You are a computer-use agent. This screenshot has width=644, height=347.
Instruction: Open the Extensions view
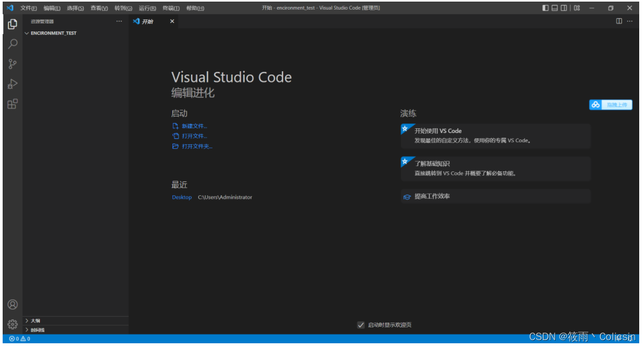12,104
